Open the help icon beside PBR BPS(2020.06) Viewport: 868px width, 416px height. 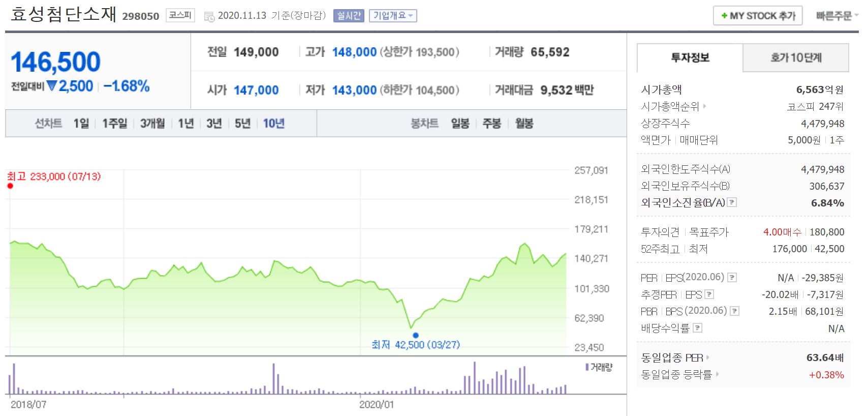pos(734,311)
